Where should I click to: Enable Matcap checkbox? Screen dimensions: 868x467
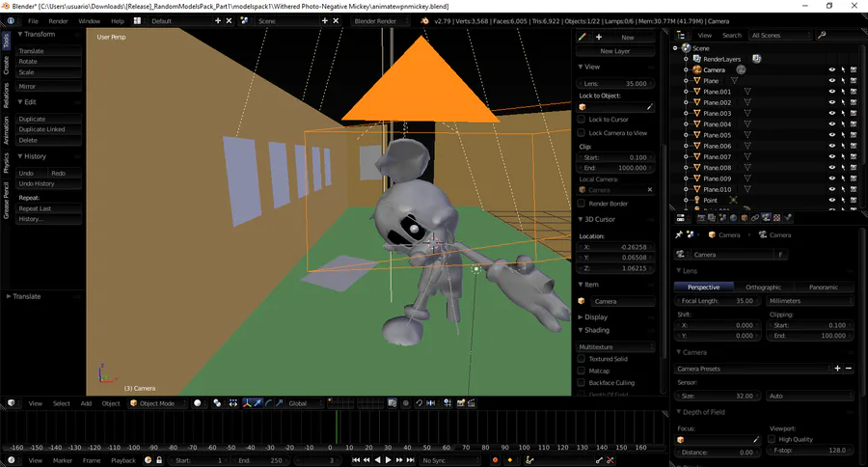click(x=582, y=371)
